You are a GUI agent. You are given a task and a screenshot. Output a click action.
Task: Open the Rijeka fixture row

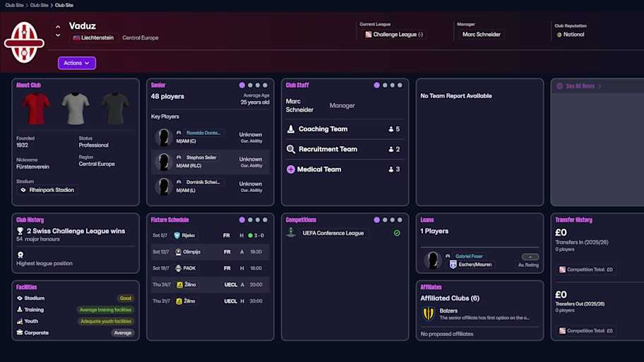tap(210, 236)
